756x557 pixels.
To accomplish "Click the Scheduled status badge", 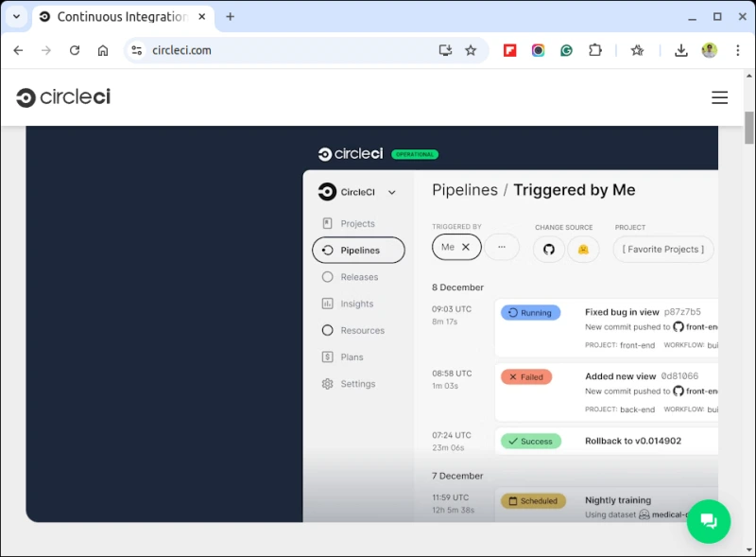I will [533, 501].
